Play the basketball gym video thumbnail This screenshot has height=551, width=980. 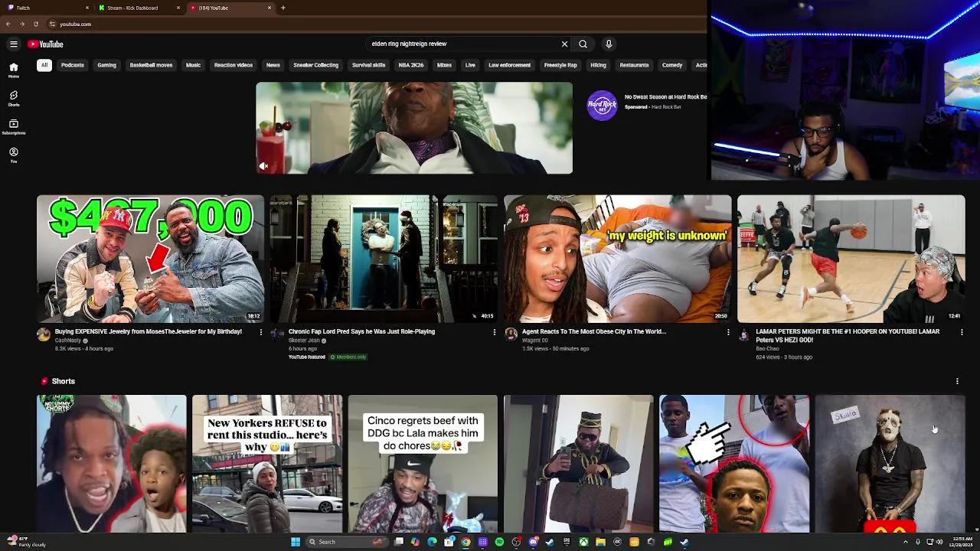(x=851, y=259)
